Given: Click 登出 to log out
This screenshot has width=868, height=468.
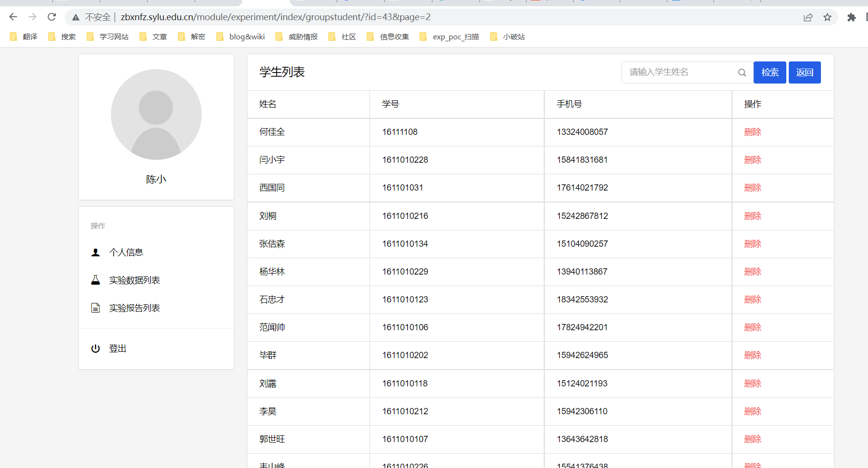Looking at the screenshot, I should pos(118,348).
